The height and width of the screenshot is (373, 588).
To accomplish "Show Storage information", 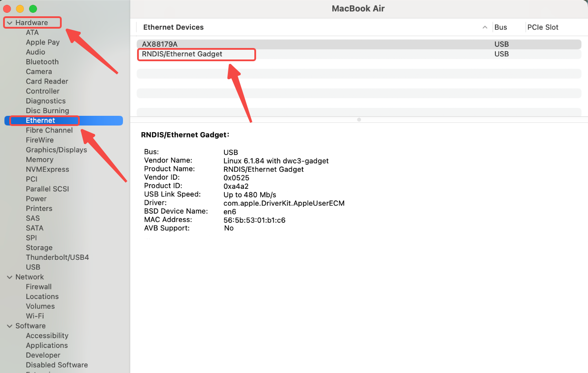I will [x=39, y=247].
